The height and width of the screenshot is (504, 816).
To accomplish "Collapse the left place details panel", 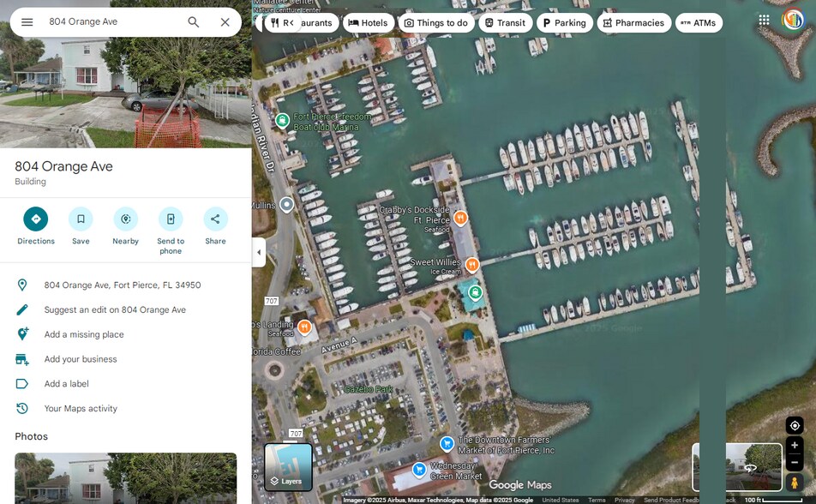I will click(259, 252).
